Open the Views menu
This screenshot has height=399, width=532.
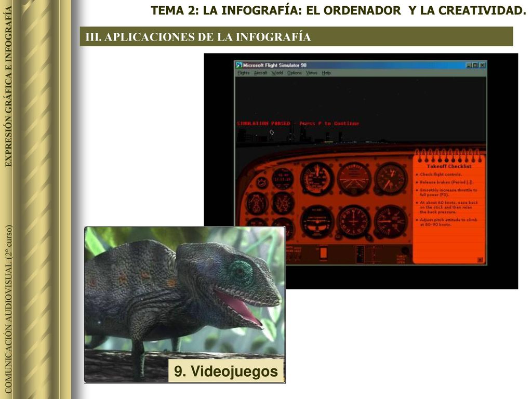coord(312,73)
